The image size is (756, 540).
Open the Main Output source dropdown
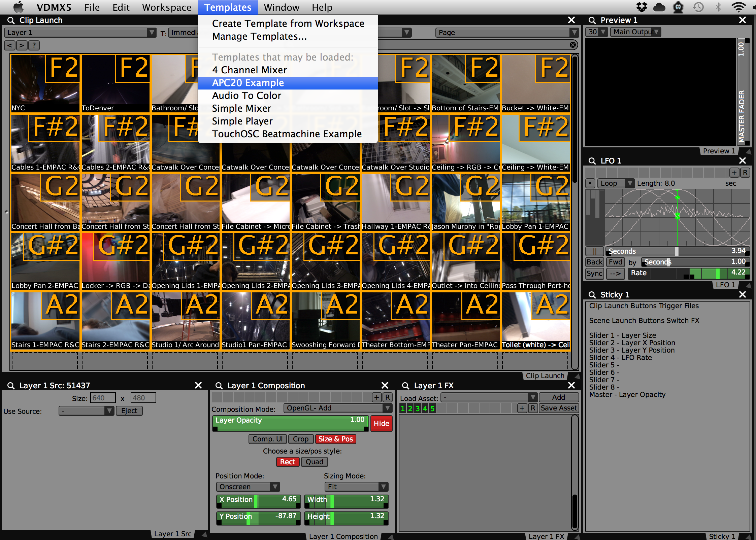pyautogui.click(x=635, y=32)
